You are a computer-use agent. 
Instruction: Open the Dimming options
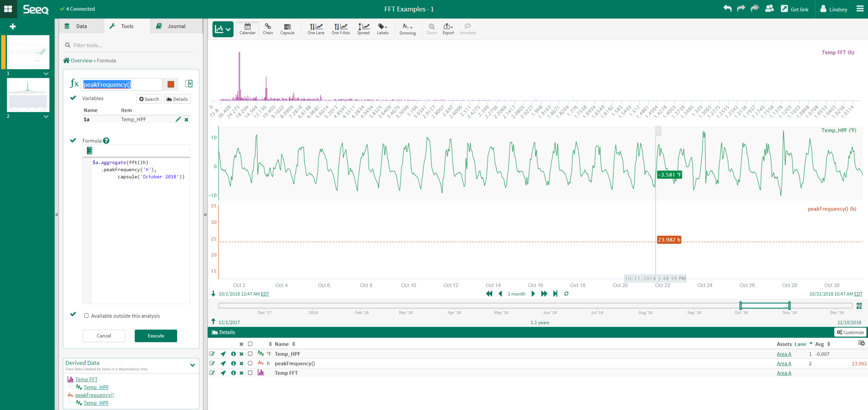(x=407, y=29)
